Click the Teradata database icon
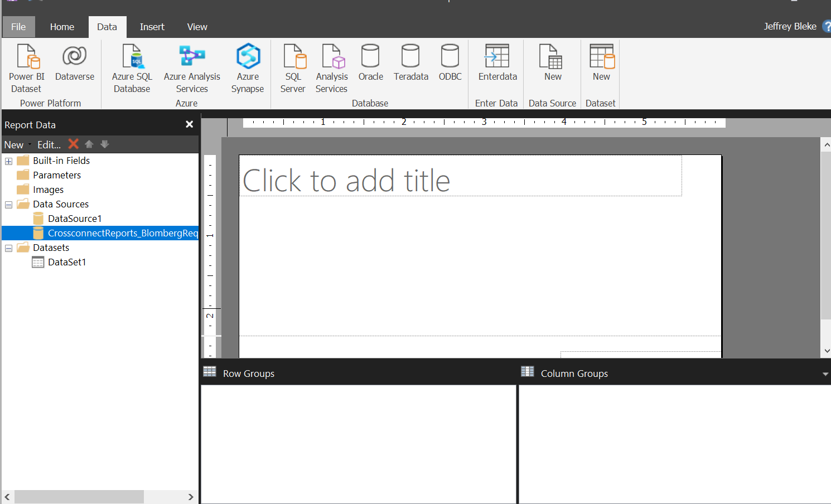Screen dimensions: 831x504 pos(410,56)
